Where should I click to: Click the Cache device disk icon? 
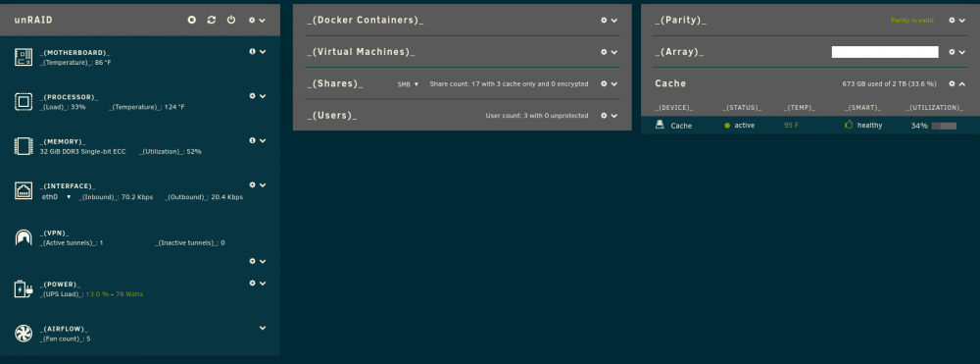660,125
